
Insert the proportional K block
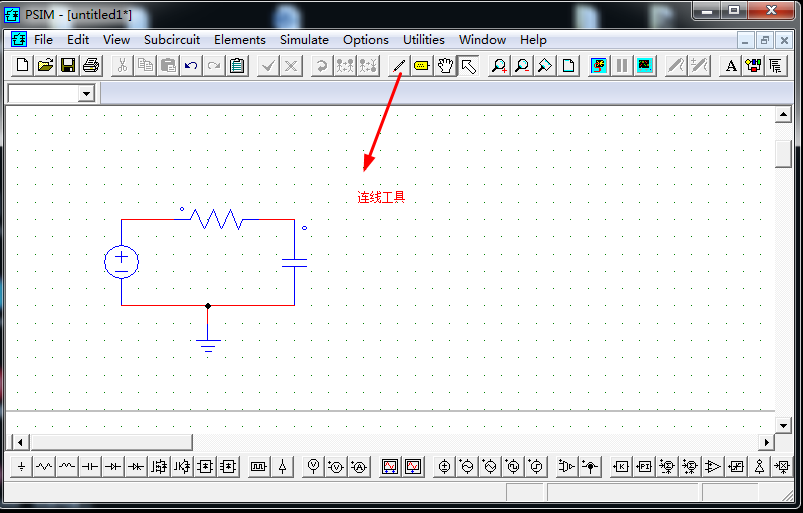coord(621,466)
